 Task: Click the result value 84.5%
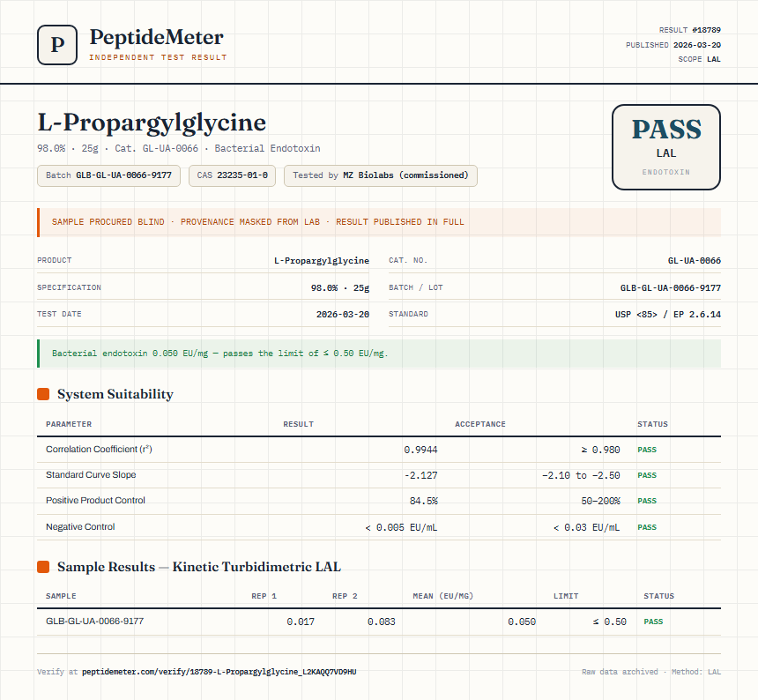pos(423,501)
